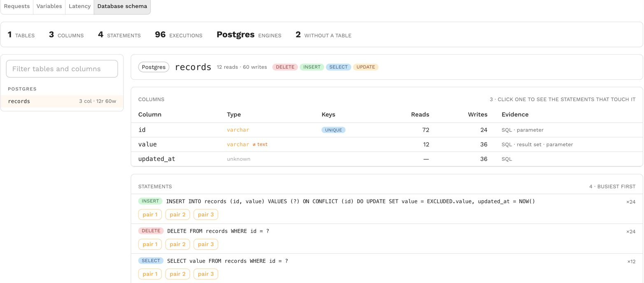This screenshot has width=644, height=283.
Task: Click the UNIQUE key badge
Action: click(x=334, y=130)
